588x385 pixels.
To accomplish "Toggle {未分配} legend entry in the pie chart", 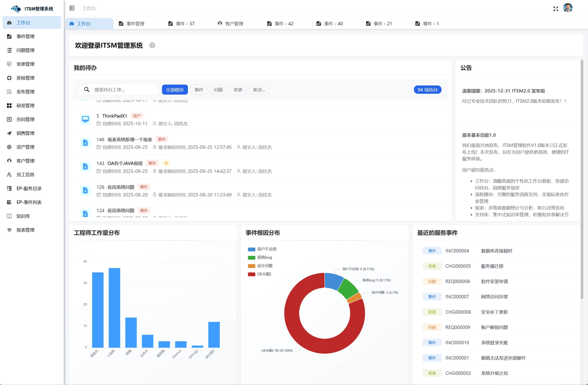I will (259, 274).
